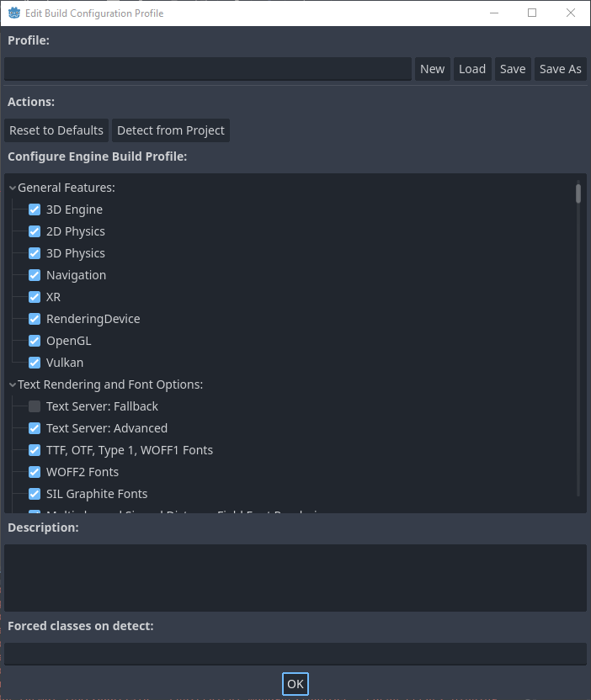
Task: Click the Save profile button
Action: pyautogui.click(x=513, y=69)
